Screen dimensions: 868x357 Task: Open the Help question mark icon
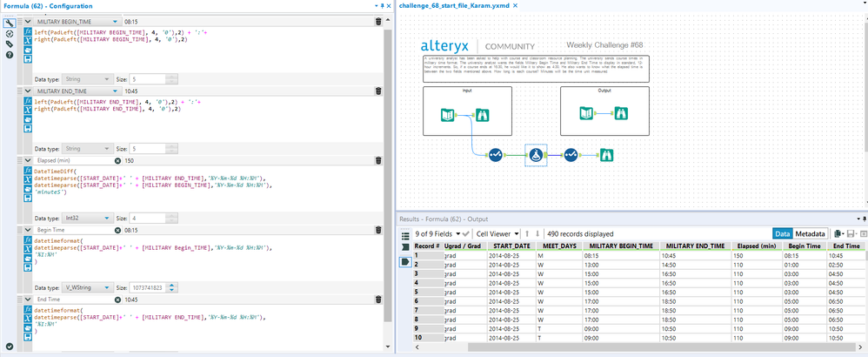tap(9, 55)
